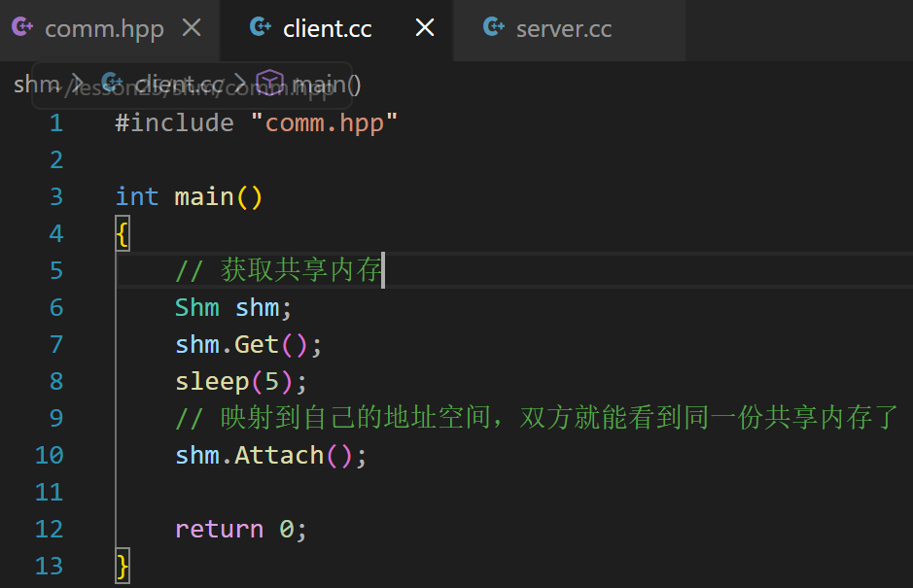Click the "shm.Get();" call

pos(248,345)
